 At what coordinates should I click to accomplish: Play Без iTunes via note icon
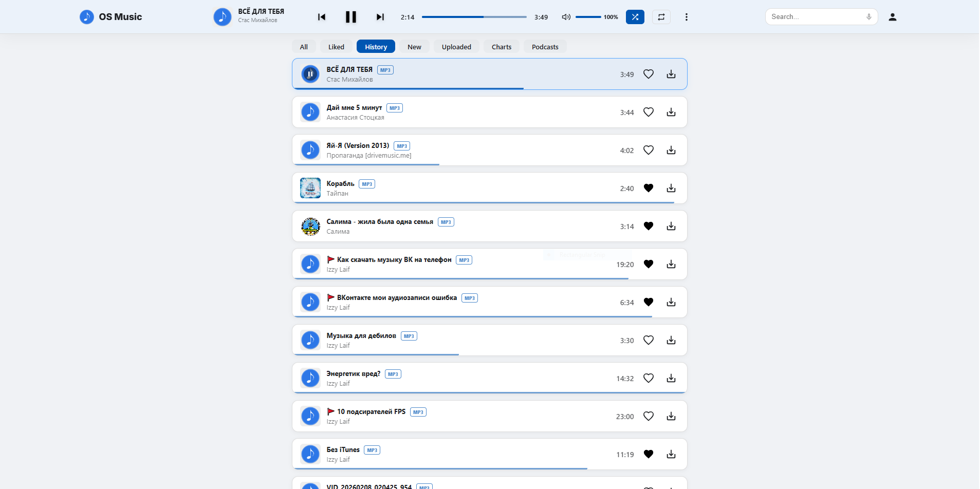pos(310,454)
